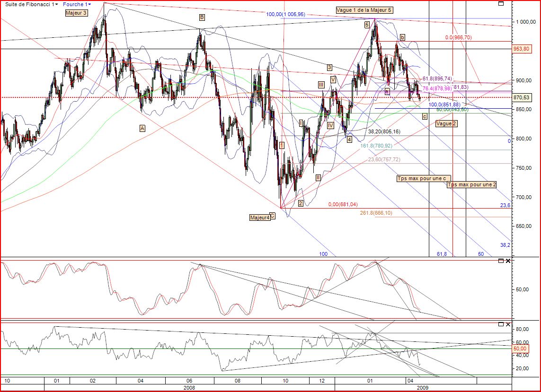Maximize the stochastic indicator panel
541x392 pixels.
[x=501, y=261]
